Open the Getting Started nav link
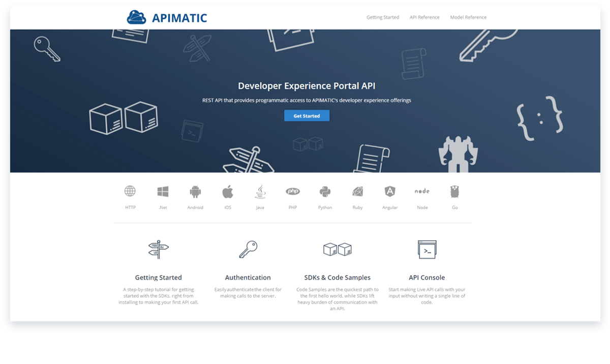This screenshot has height=364, width=610. [x=383, y=17]
